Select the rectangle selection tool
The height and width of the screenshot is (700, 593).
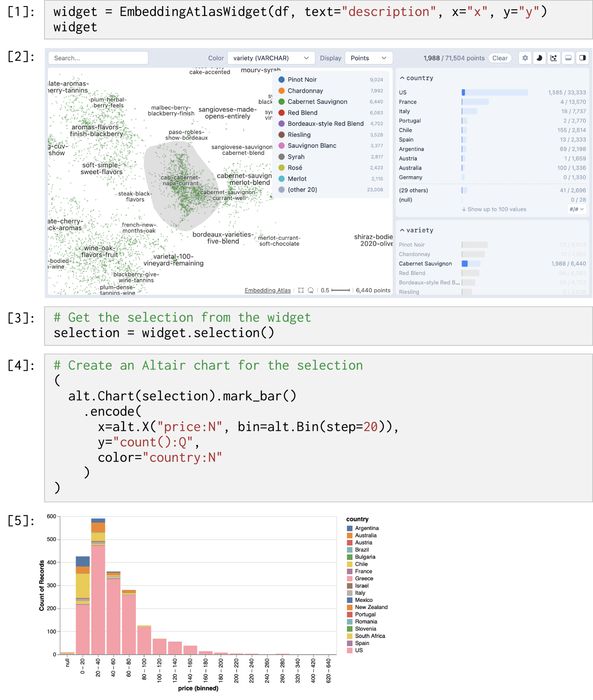click(x=301, y=290)
